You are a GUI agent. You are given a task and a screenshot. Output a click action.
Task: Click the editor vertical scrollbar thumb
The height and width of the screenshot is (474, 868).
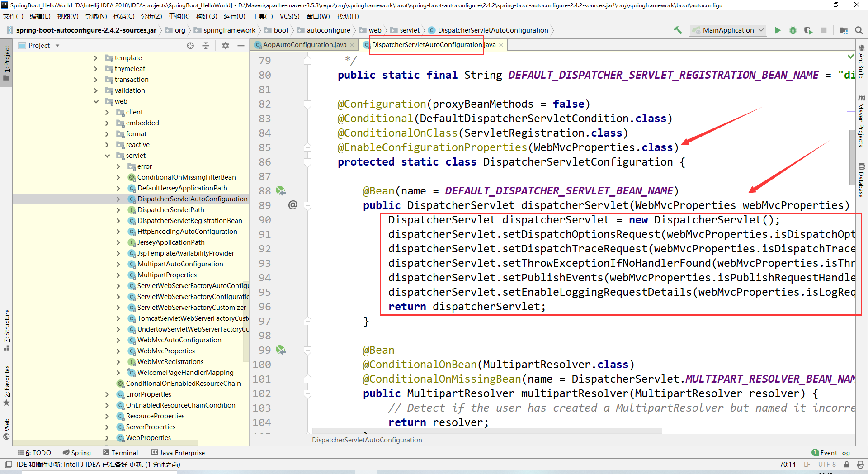point(852,157)
